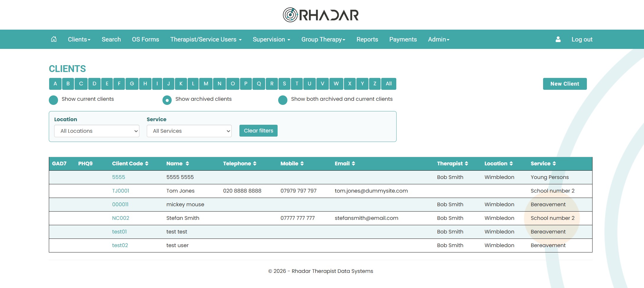Open the All Locations dropdown
This screenshot has width=644, height=288.
[97, 131]
